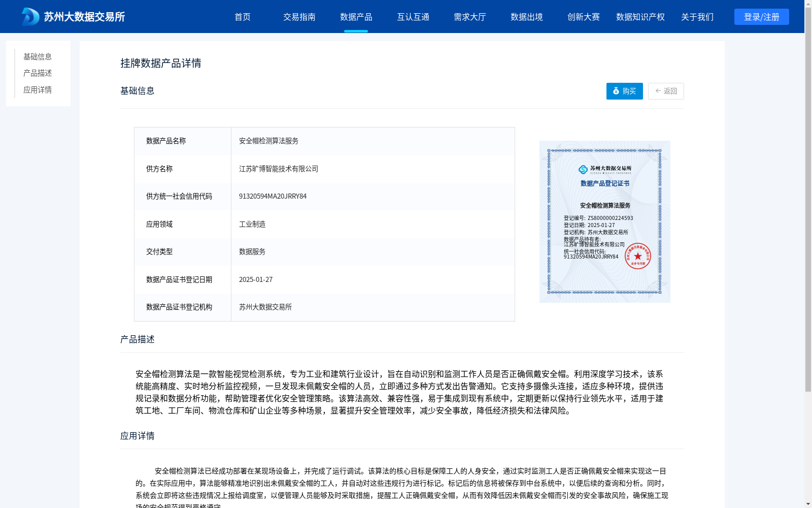The width and height of the screenshot is (812, 508).
Task: Open 需求大厅 from the navigation bar
Action: coord(470,17)
